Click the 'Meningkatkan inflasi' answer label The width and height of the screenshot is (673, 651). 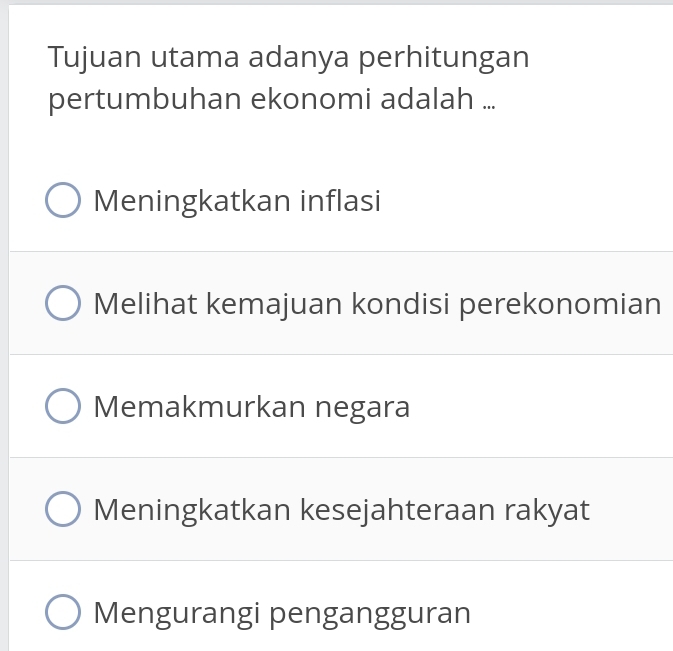[237, 201]
